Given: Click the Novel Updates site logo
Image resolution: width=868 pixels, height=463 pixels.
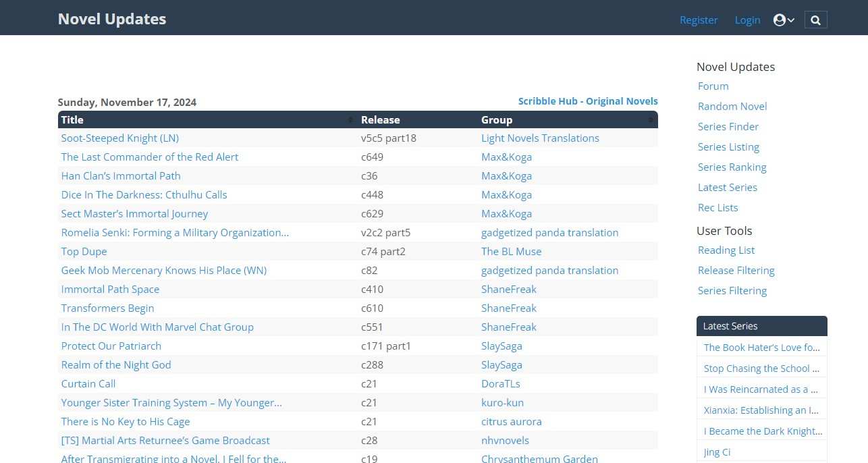Looking at the screenshot, I should [x=112, y=19].
